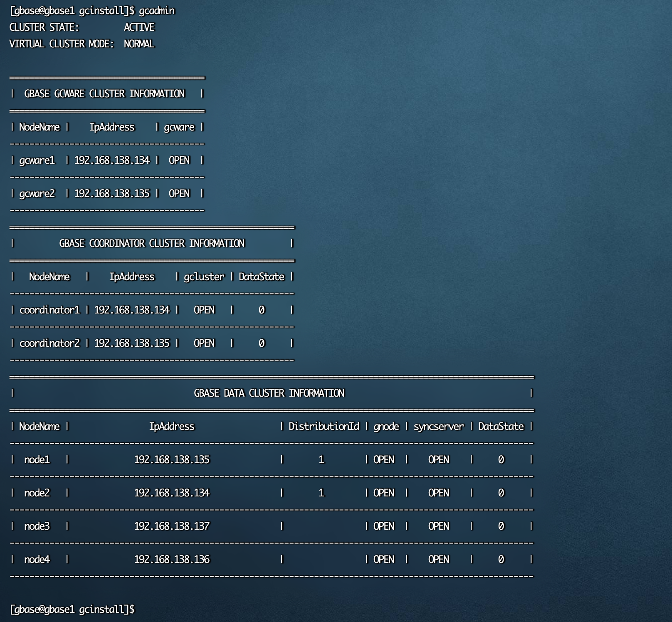Click the DataState 0 value for node3
This screenshot has height=622, width=672.
[501, 526]
